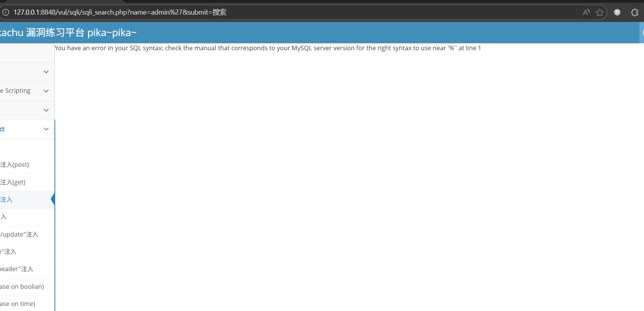This screenshot has height=311, width=644.
Task: Add page to favorites with star icon
Action: (600, 13)
